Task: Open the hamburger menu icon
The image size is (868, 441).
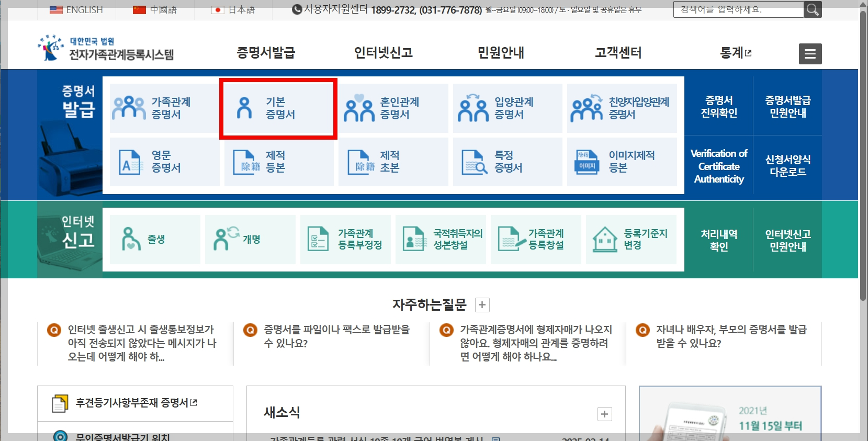Action: (x=810, y=54)
